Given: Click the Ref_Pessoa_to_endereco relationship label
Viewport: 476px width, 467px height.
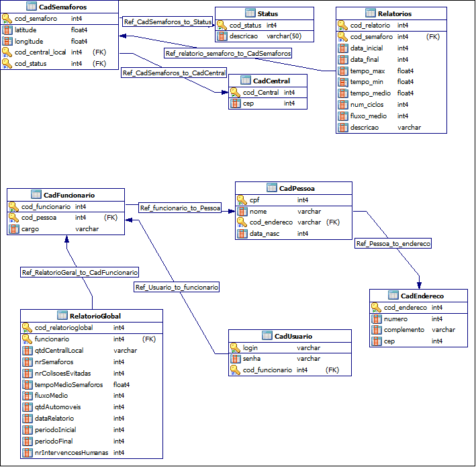Looking at the screenshot, I should 393,244.
